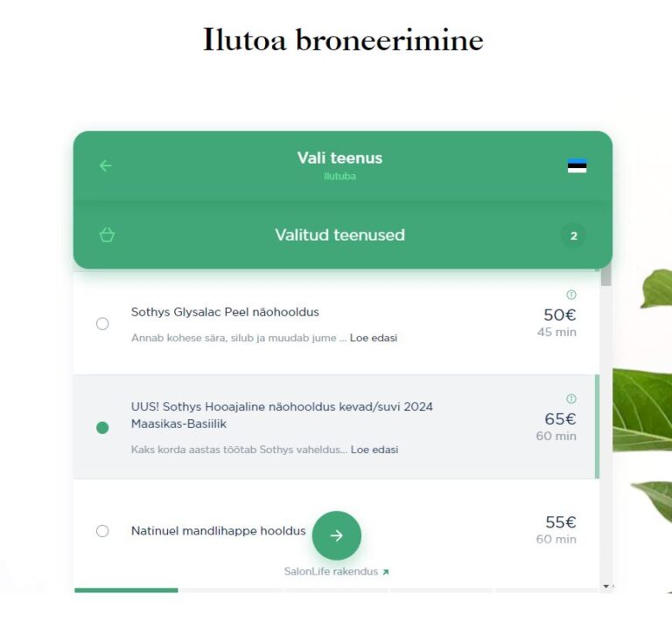The height and width of the screenshot is (642, 672).
Task: Deselect UUS! Sothys Hooajaline näohooldus radio button
Action: [x=102, y=428]
